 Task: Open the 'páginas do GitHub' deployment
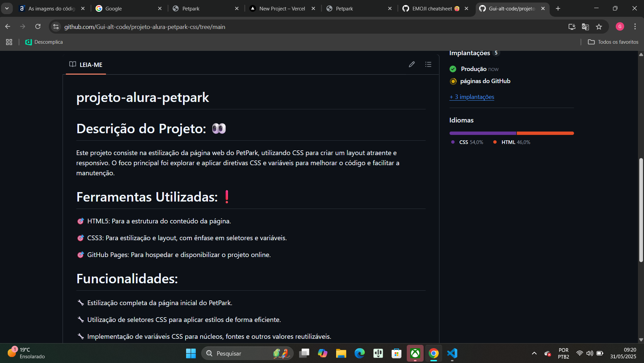485,81
